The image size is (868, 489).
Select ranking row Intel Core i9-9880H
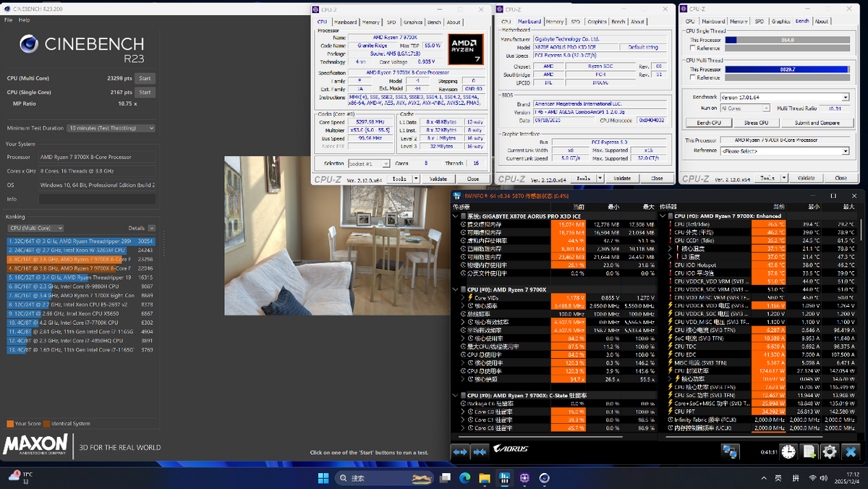click(80, 286)
